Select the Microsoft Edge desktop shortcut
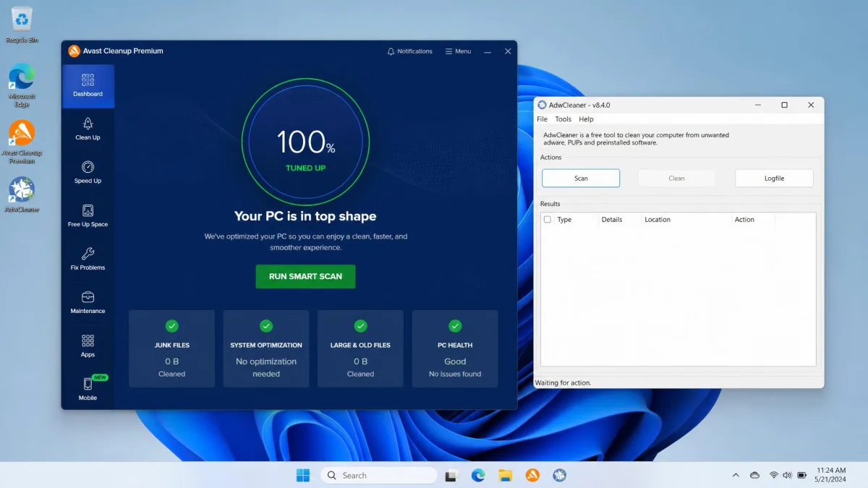The image size is (868, 488). pyautogui.click(x=22, y=85)
